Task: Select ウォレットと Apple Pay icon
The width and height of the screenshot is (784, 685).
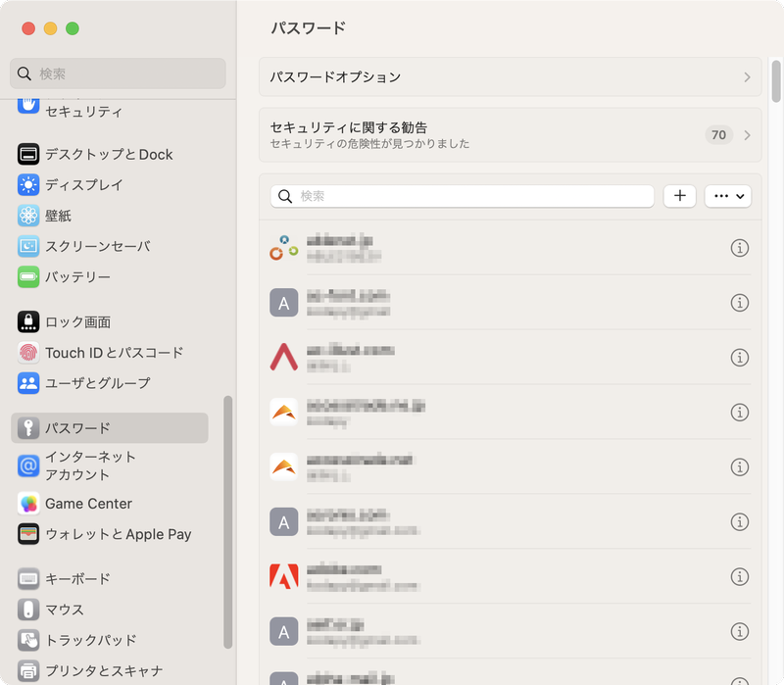Action: [x=26, y=534]
